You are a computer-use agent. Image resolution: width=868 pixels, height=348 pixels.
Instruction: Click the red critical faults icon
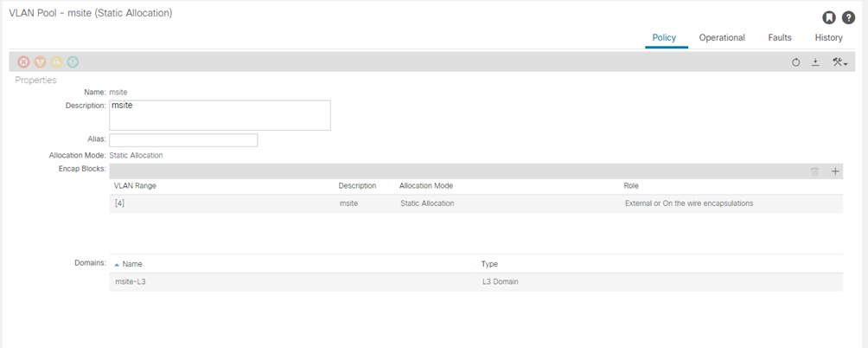coord(24,61)
